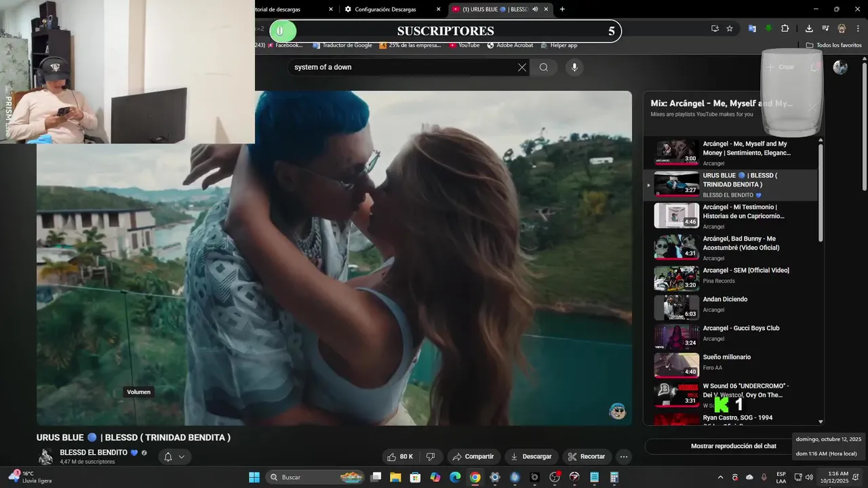Screen dimensions: 868x488
Task: Open Microsoft Store from taskbar
Action: pos(415,477)
